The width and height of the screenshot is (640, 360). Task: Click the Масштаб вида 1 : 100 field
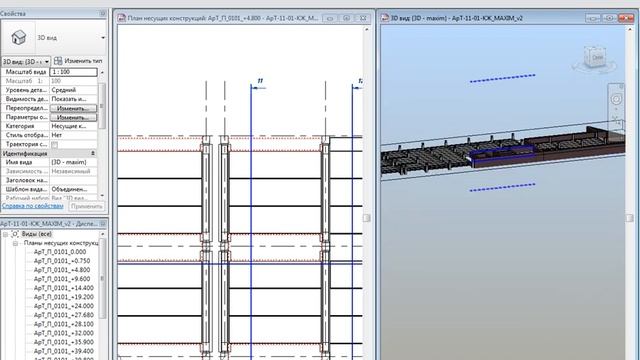(73, 72)
